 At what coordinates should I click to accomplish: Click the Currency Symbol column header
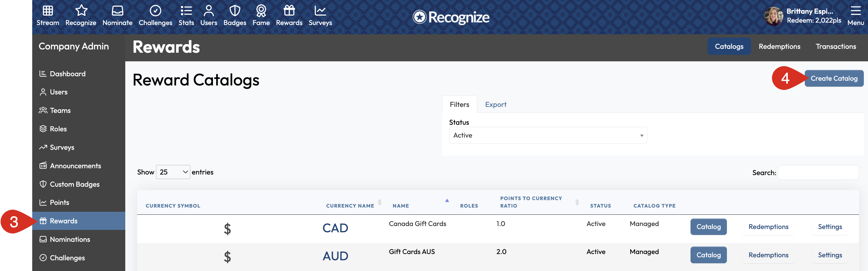coord(173,206)
